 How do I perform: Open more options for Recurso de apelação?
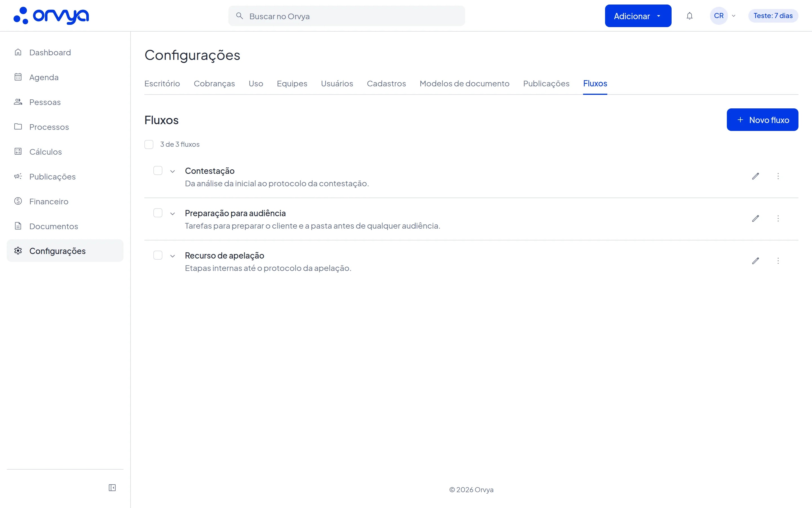tap(778, 261)
